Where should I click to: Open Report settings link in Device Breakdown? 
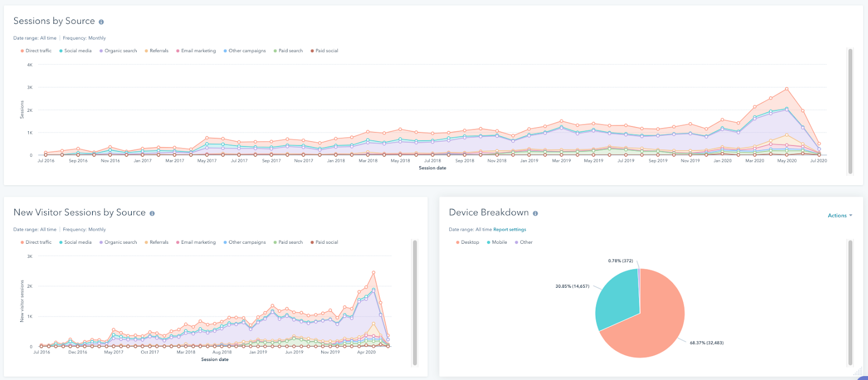point(509,230)
